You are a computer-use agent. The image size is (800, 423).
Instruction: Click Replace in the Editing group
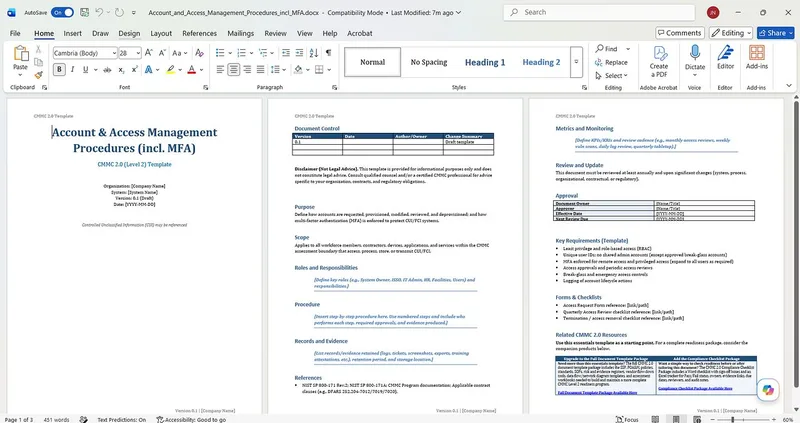[x=611, y=62]
